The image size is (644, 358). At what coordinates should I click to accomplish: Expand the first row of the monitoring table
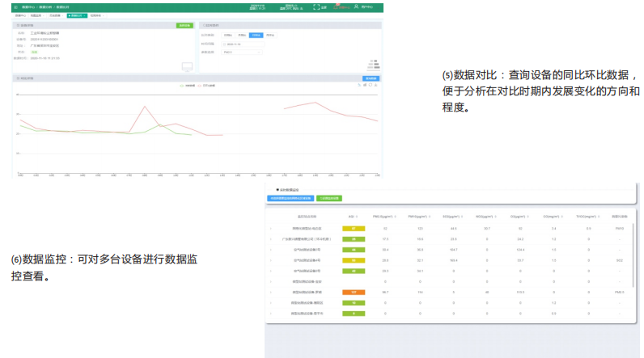click(271, 229)
